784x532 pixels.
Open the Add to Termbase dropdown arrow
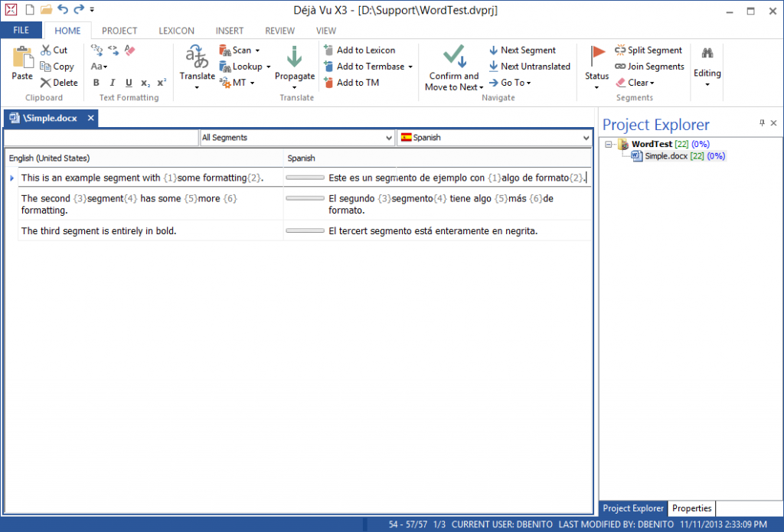410,67
